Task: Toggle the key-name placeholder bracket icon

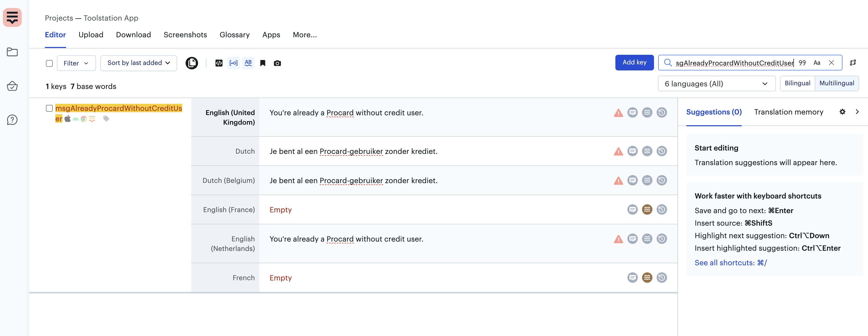Action: [233, 63]
